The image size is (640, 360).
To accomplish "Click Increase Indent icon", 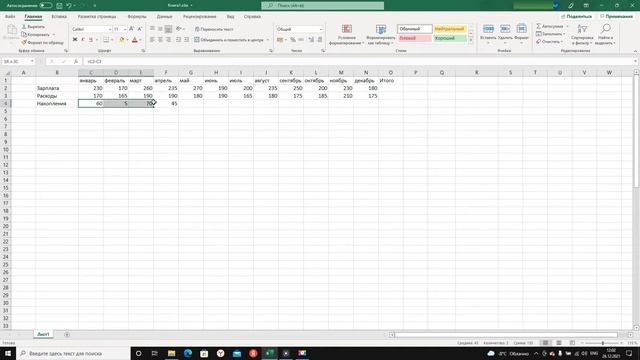I will tap(187, 40).
